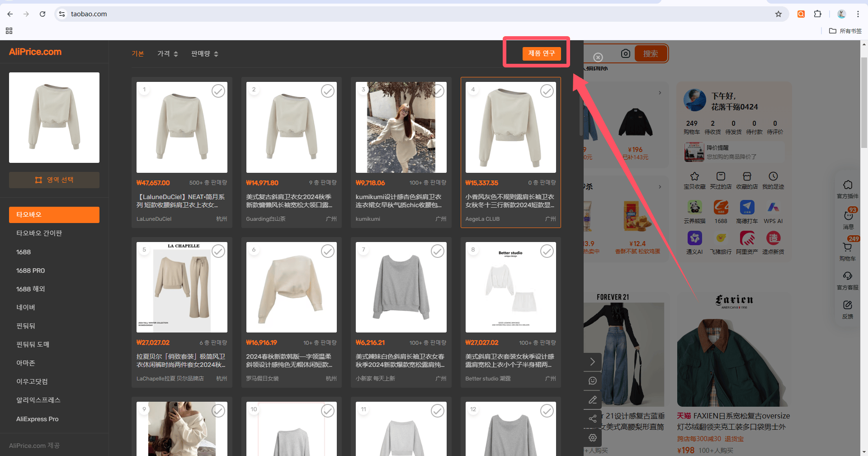Image resolution: width=868 pixels, height=456 pixels.
Task: Open the 高德打车 app icon
Action: click(x=747, y=207)
